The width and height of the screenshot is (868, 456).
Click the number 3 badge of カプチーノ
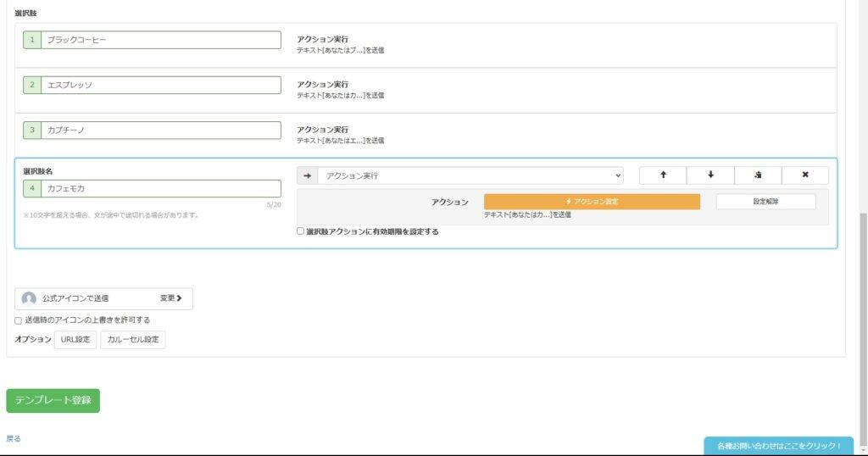tap(32, 130)
